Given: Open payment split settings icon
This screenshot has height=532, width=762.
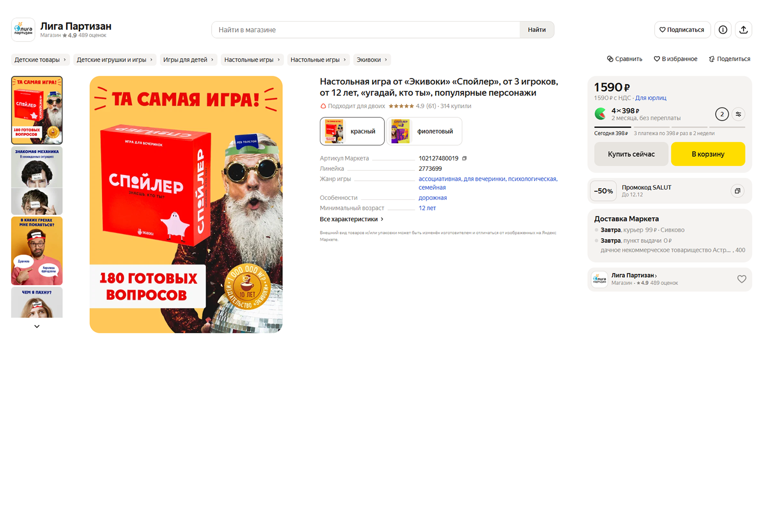Looking at the screenshot, I should (x=738, y=114).
